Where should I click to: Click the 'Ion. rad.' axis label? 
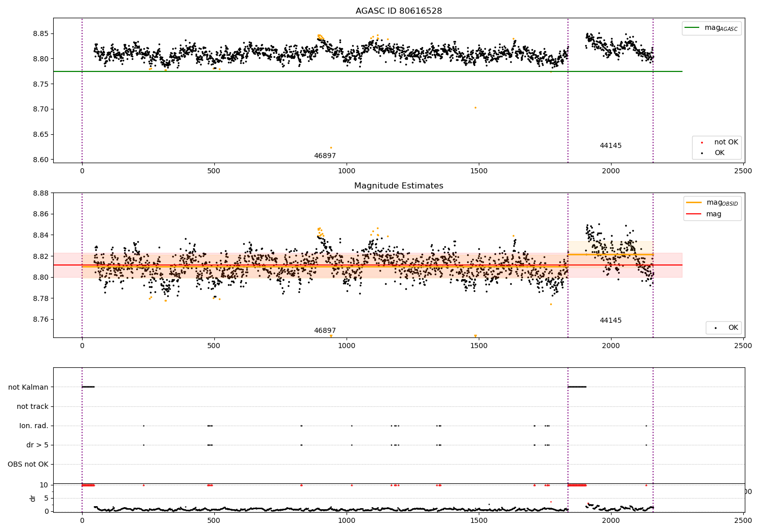click(34, 426)
